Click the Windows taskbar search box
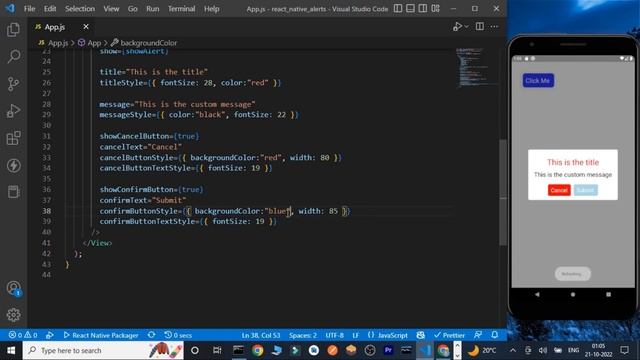The width and height of the screenshot is (640, 360). click(103, 350)
